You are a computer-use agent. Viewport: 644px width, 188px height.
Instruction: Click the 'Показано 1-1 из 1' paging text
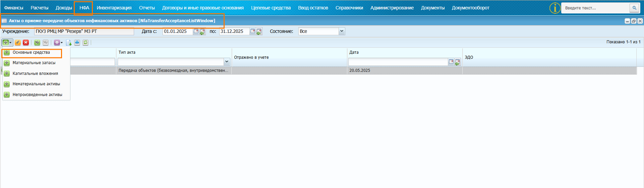coord(624,42)
